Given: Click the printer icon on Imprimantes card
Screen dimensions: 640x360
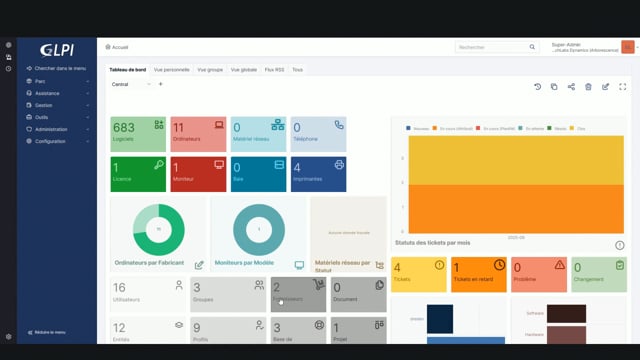Looking at the screenshot, I should coord(339,164).
